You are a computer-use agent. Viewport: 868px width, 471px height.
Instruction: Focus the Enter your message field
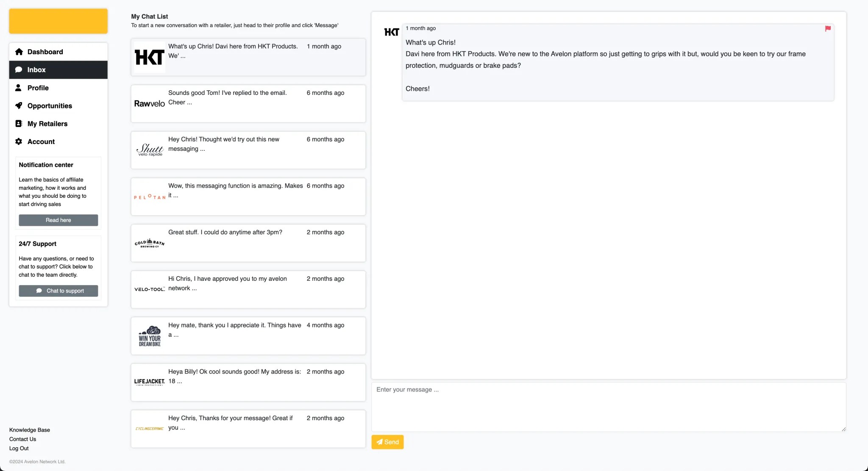tap(608, 407)
